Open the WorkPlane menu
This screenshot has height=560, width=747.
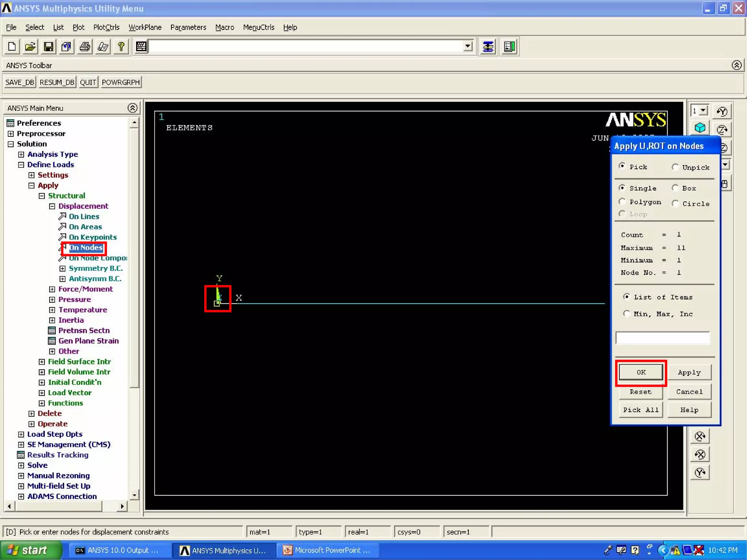coord(145,27)
